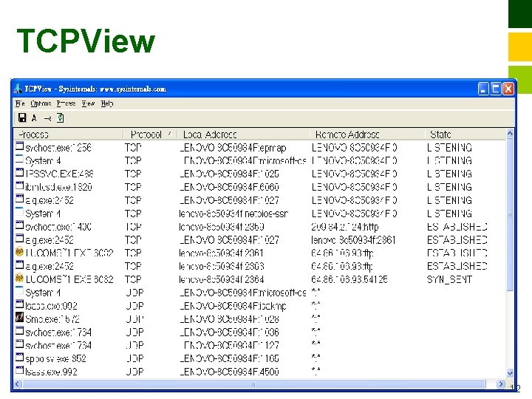Click icon of ibmtcsd.exe:1820 row
This screenshot has height=399, width=532.
[x=20, y=186]
